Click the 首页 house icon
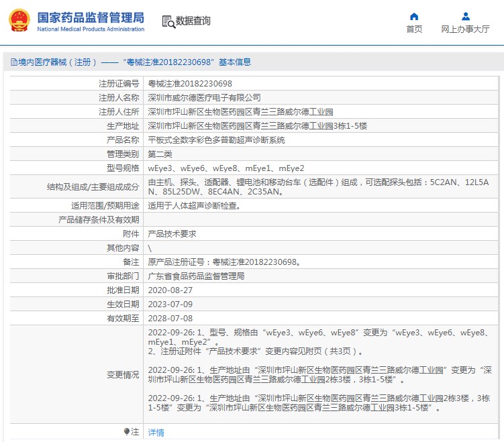504x442 pixels. [x=414, y=16]
